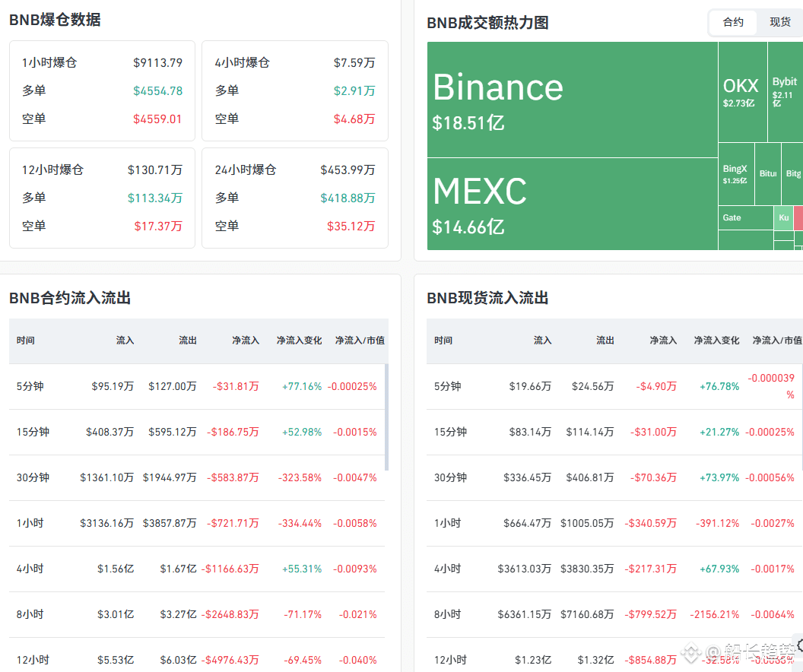The image size is (803, 672).
Task: Click 净流入 header in contract flow table
Action: click(x=245, y=341)
